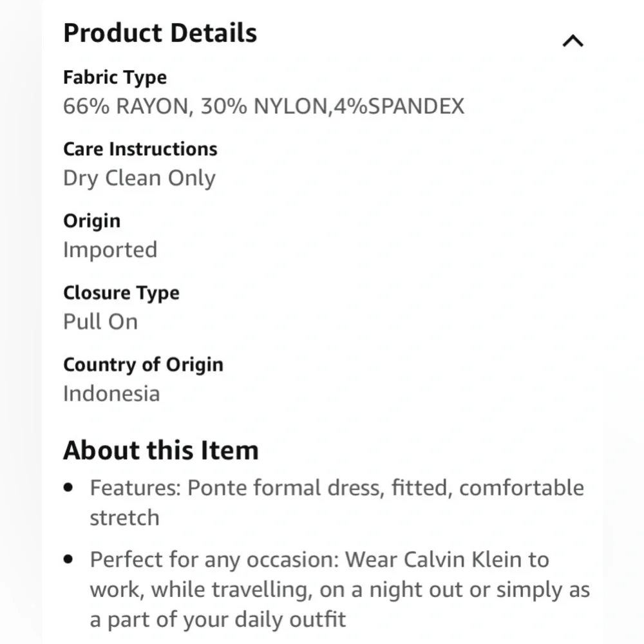The width and height of the screenshot is (644, 644).
Task: Click the About this Item heading
Action: [x=160, y=450]
